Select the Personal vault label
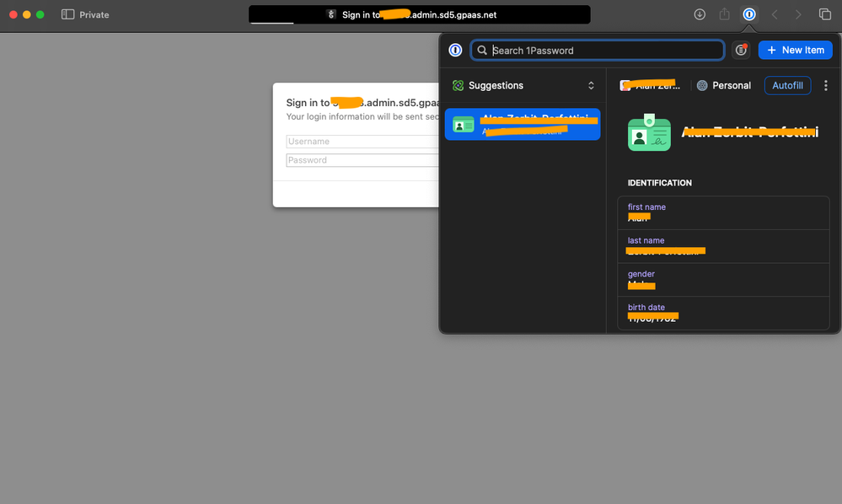Screen dimensions: 842x504 (723, 86)
